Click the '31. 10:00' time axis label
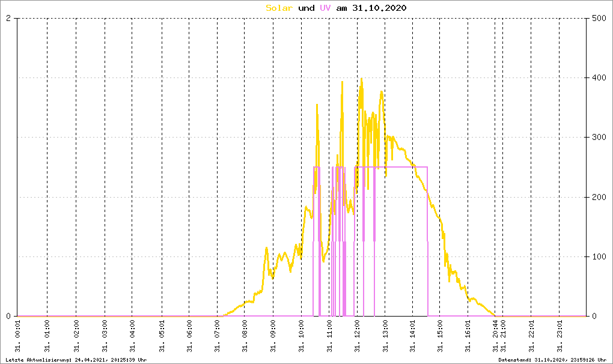Viewport: 613px width, 364px height. pos(302,336)
